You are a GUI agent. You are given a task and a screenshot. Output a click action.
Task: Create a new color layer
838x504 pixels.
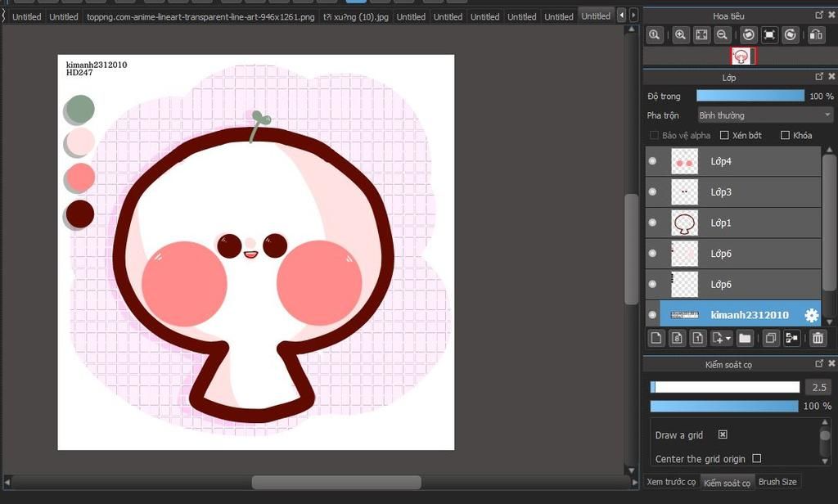656,338
